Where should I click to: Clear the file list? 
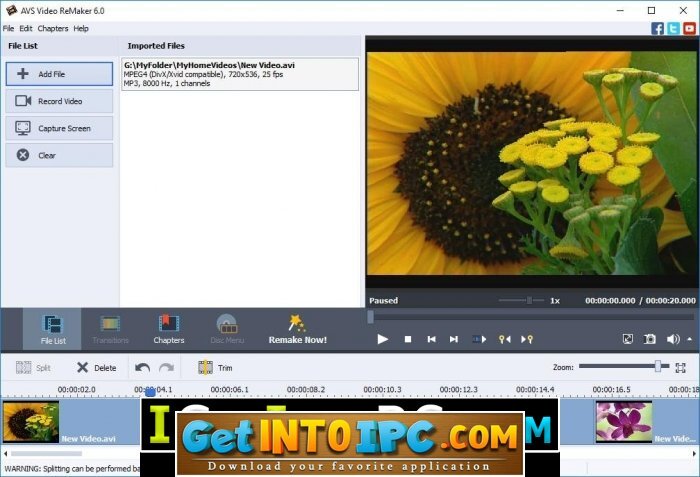point(59,155)
